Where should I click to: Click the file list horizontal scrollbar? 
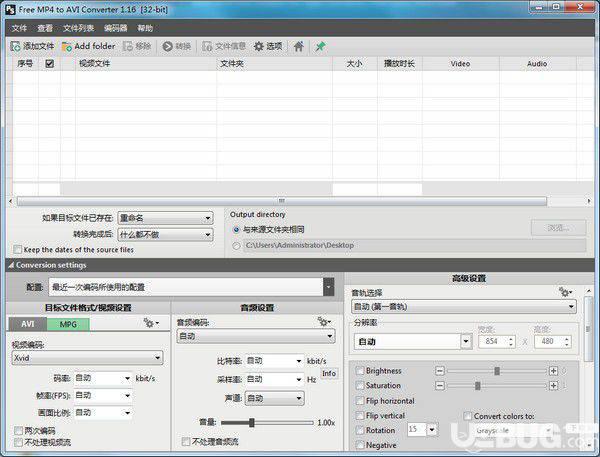[x=282, y=201]
